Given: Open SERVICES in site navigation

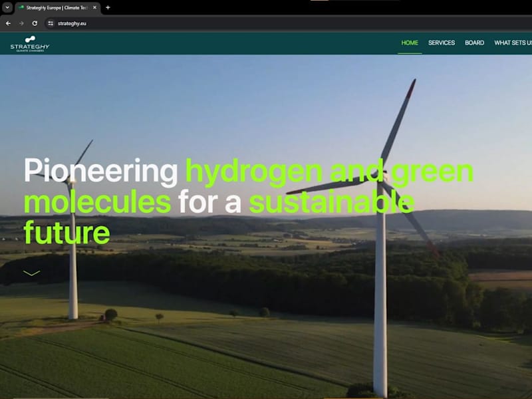Looking at the screenshot, I should click(442, 43).
